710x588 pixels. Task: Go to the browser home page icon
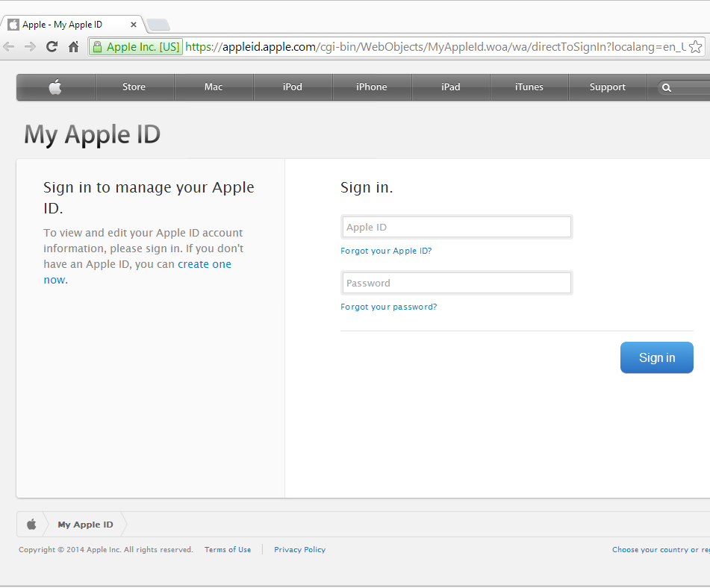(x=73, y=46)
